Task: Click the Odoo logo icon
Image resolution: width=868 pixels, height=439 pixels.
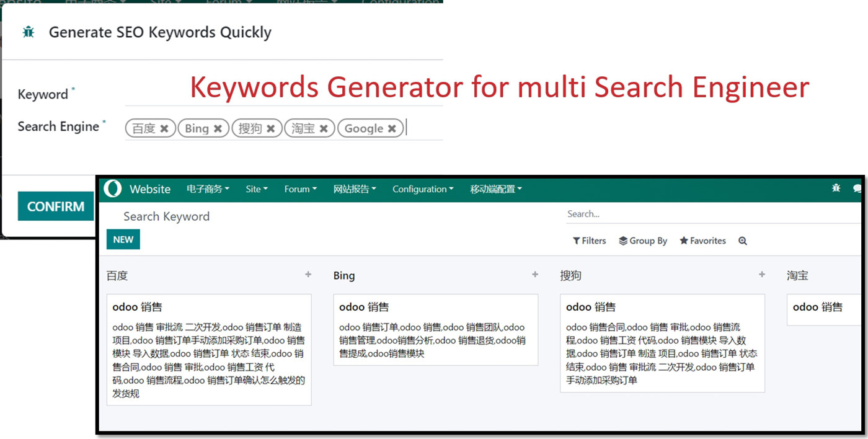Action: point(113,189)
